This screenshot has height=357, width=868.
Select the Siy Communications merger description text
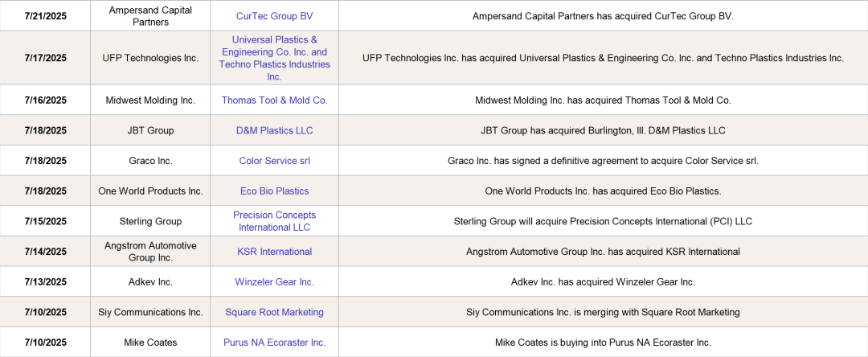pos(603,312)
